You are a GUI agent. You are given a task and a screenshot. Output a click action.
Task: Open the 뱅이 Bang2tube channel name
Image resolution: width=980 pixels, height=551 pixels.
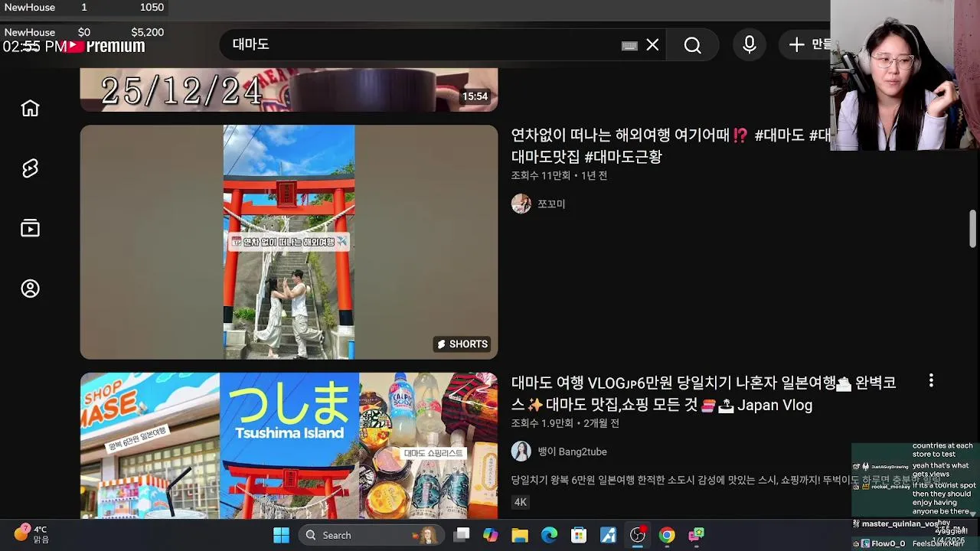(572, 452)
